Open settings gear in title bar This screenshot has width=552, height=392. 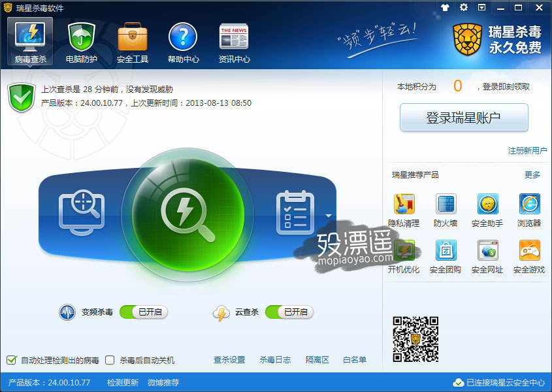click(464, 7)
